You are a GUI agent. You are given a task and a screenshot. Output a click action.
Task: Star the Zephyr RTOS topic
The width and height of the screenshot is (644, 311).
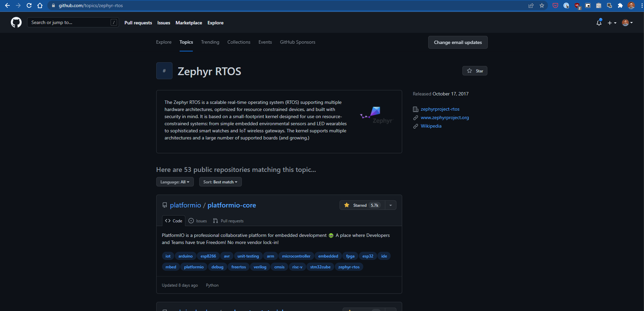(x=475, y=71)
